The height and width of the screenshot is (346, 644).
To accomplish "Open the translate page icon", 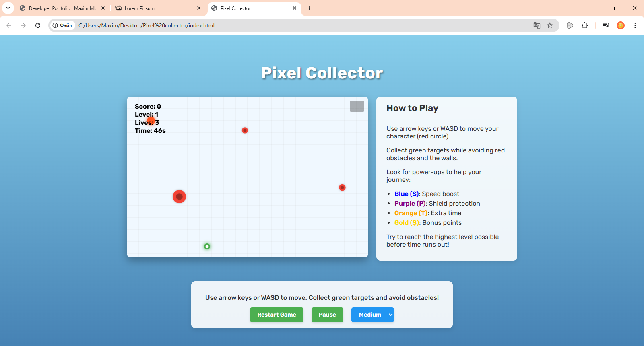I will tap(537, 25).
